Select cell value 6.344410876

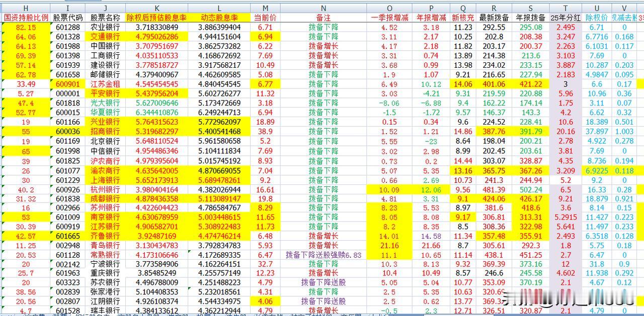156,113
